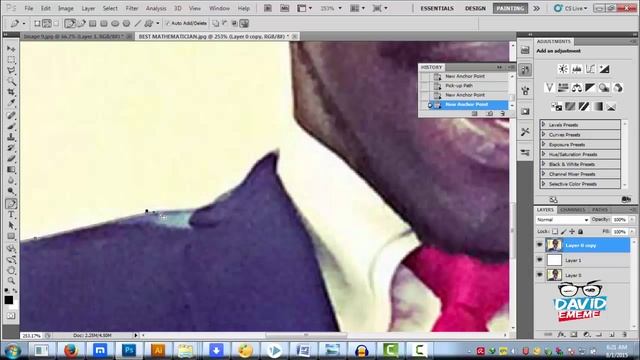The image size is (640, 360).
Task: Open the Filter menu
Action: pos(131,8)
